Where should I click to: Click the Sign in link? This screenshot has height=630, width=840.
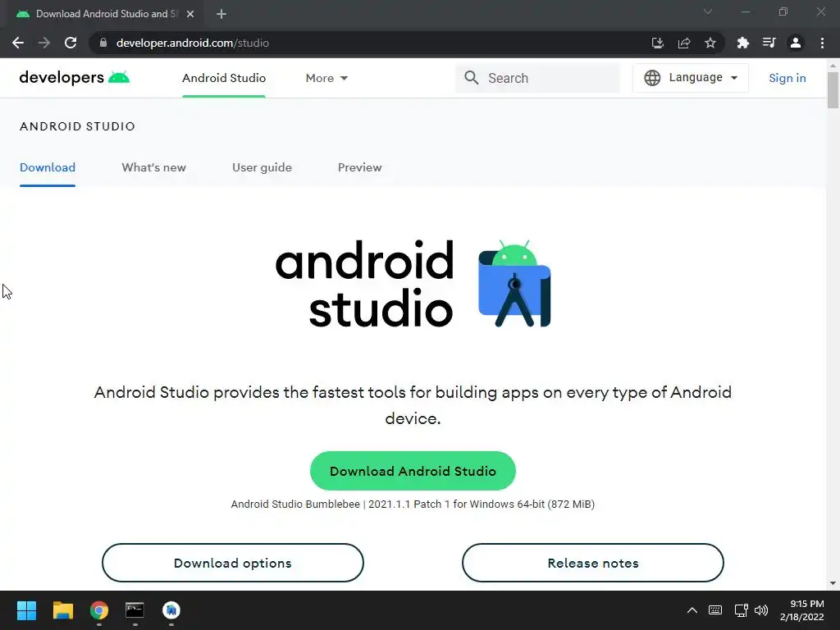(787, 78)
